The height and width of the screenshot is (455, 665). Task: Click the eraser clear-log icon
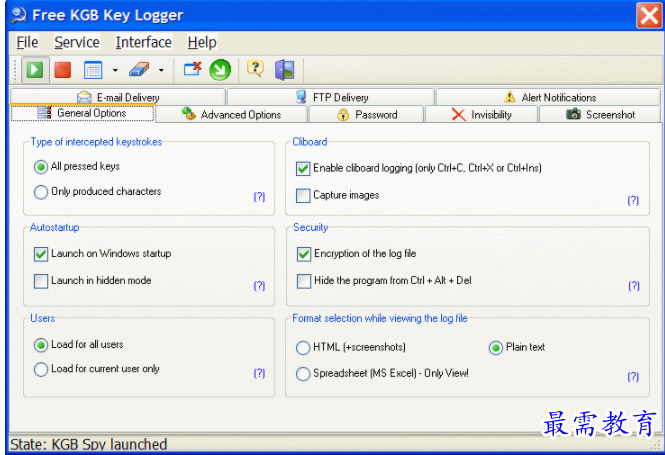(x=139, y=70)
